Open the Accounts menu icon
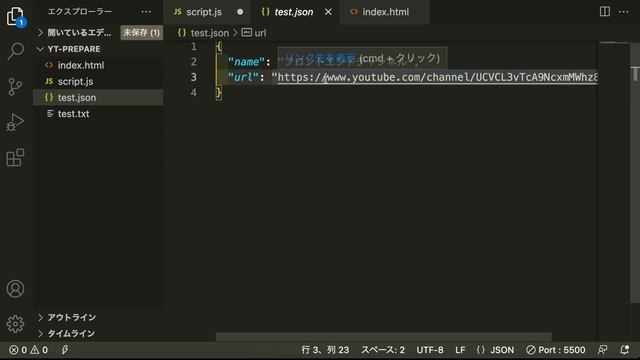This screenshot has width=640, height=360. coord(16,289)
